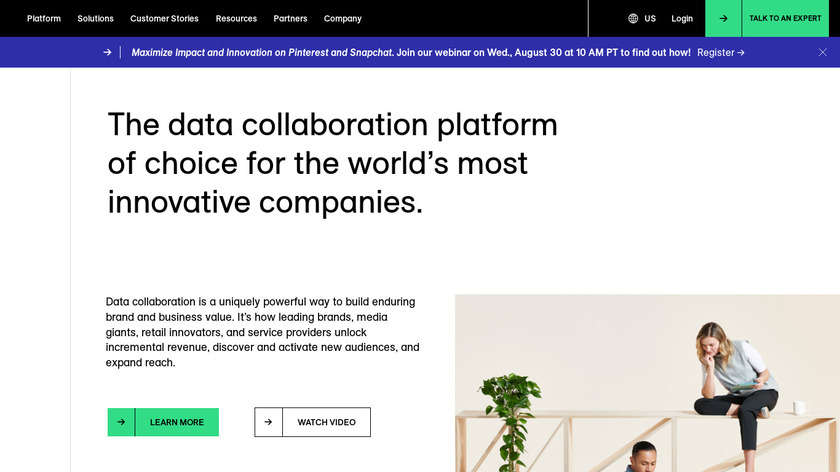Follow the Register link in banner

pos(720,52)
